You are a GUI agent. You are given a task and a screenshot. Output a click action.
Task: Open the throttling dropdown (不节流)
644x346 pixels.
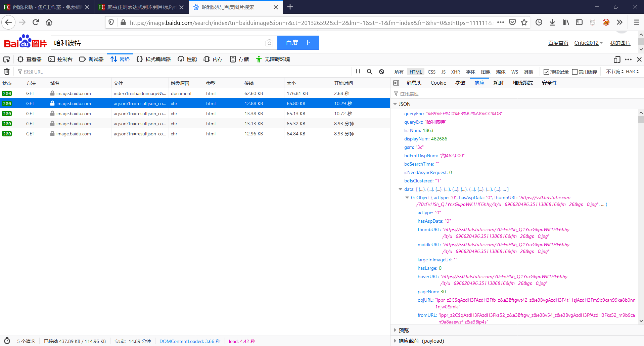tap(615, 72)
